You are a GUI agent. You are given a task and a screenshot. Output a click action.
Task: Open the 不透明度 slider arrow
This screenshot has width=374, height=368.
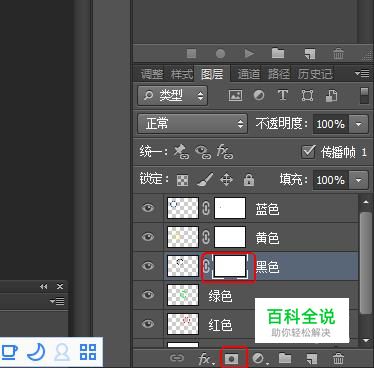click(359, 124)
